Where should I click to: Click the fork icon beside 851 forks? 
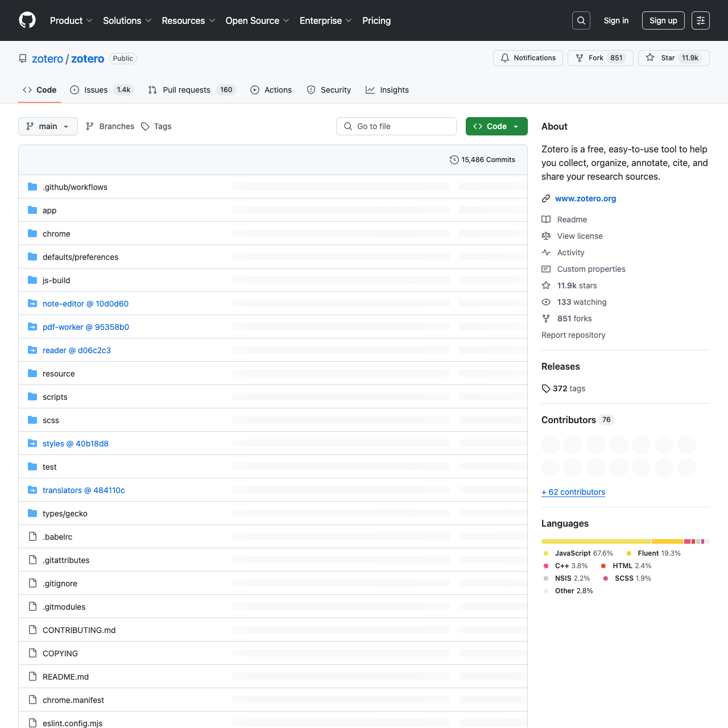tap(546, 318)
